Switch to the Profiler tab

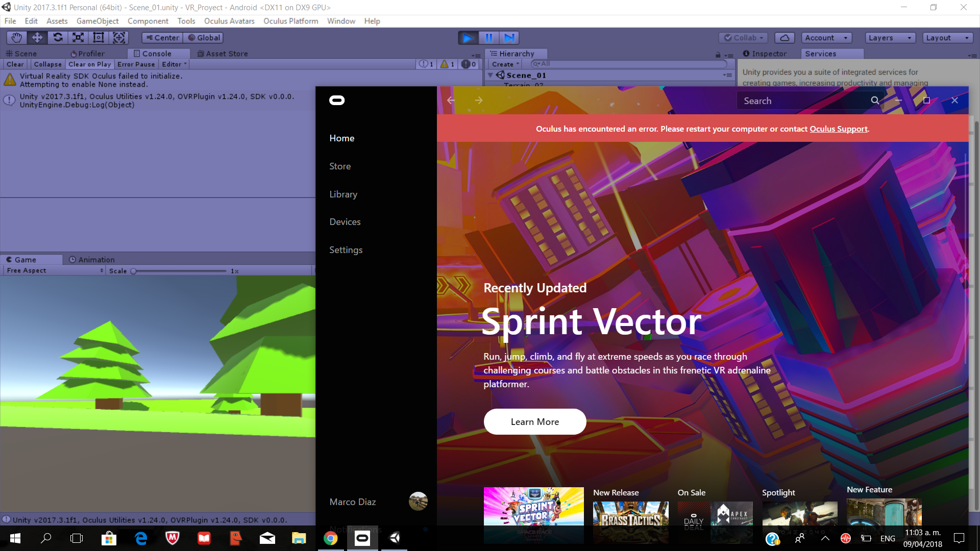88,54
